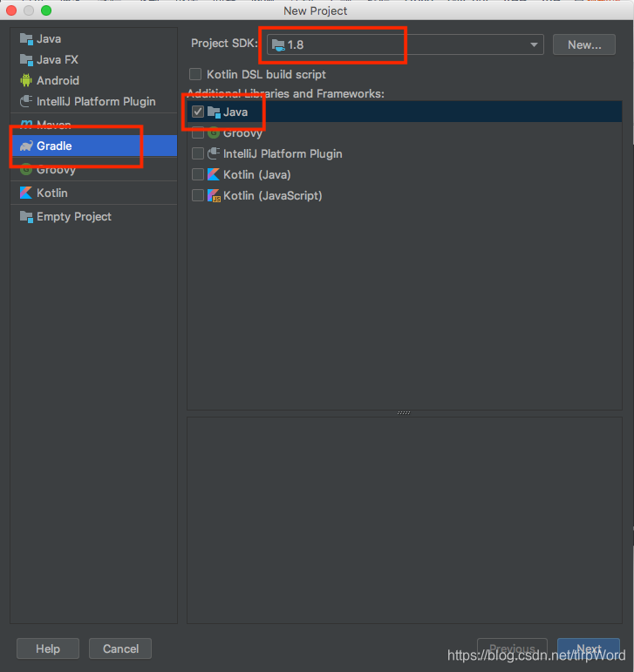Click the IntelliJ Platform Plugin framework icon
Viewport: 634px width, 672px height.
(x=214, y=154)
